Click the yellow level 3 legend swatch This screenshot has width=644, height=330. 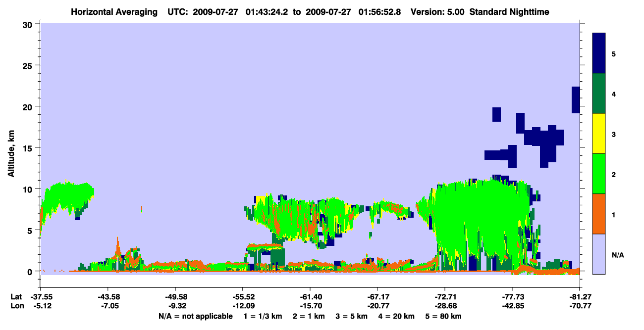[x=599, y=134]
